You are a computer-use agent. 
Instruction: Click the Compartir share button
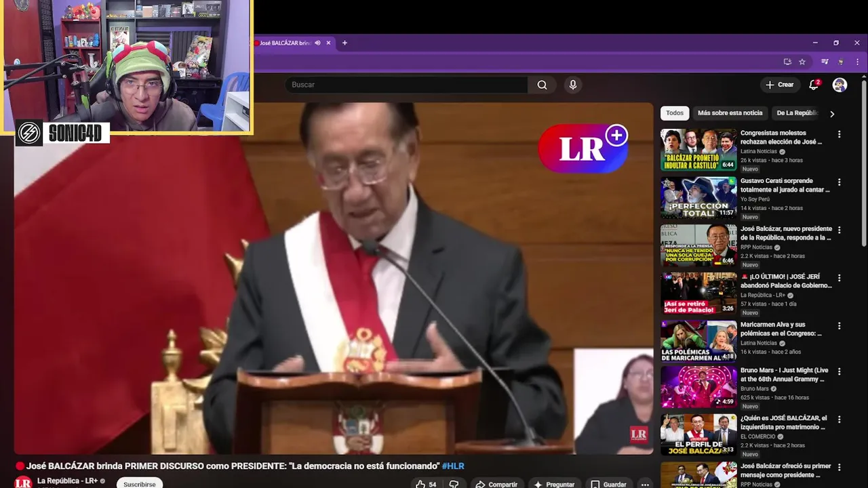pyautogui.click(x=496, y=484)
